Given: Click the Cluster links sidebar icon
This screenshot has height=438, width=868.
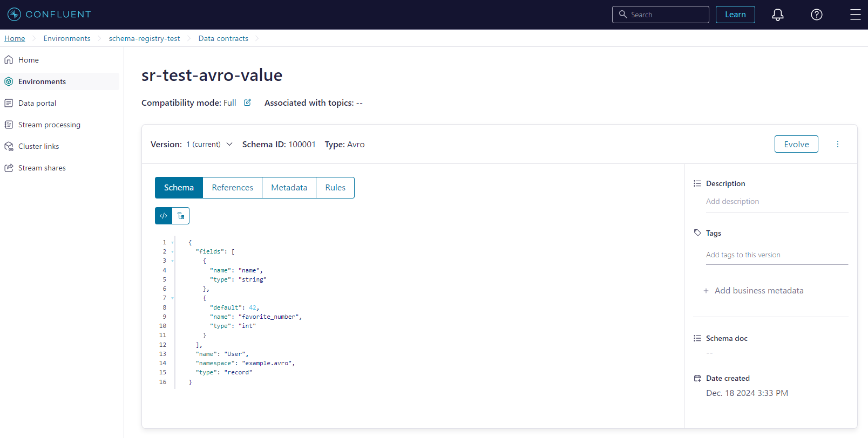Looking at the screenshot, I should point(9,146).
